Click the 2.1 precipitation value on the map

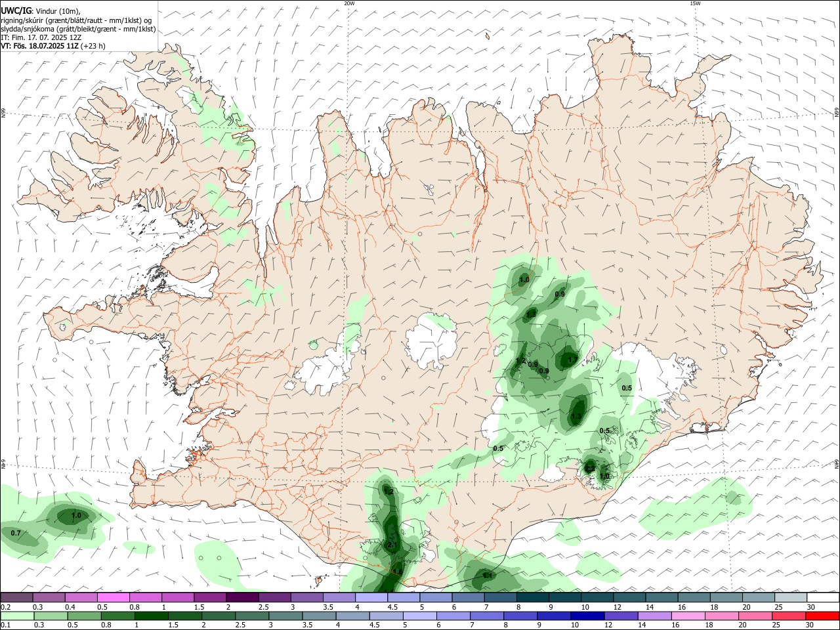tap(392, 545)
